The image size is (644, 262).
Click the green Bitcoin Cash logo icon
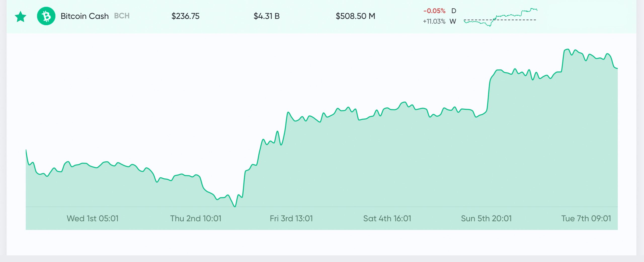click(x=46, y=16)
